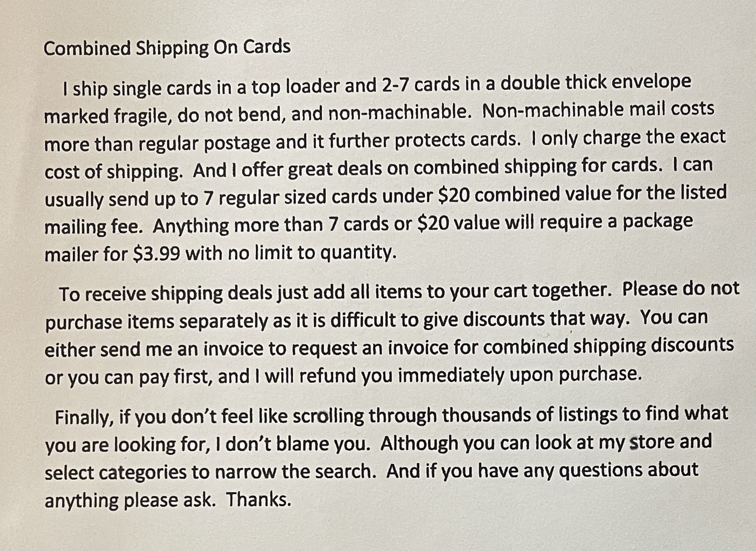The height and width of the screenshot is (551, 756).
Task: Click the word 'store' in the last paragraph
Action: 653,442
